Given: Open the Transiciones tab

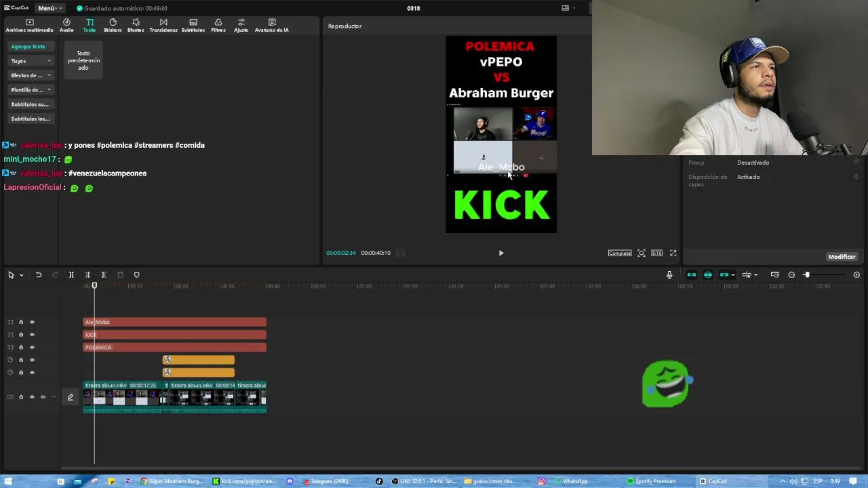Looking at the screenshot, I should [x=163, y=26].
